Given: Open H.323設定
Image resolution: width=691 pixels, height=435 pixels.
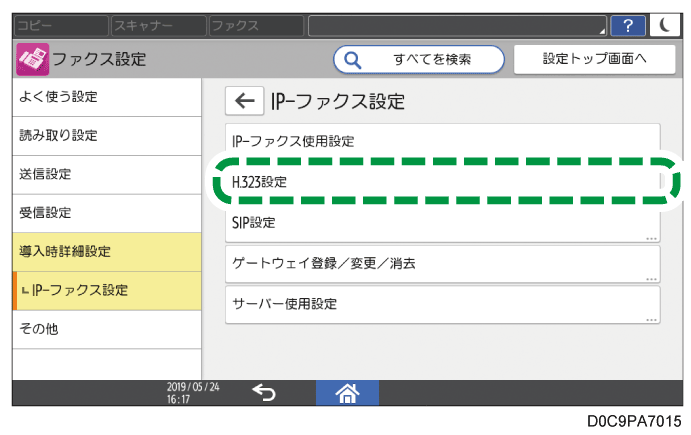Looking at the screenshot, I should click(x=442, y=182).
